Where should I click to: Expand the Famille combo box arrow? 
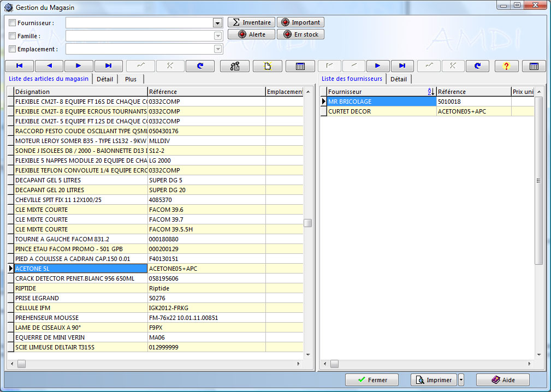coord(217,36)
